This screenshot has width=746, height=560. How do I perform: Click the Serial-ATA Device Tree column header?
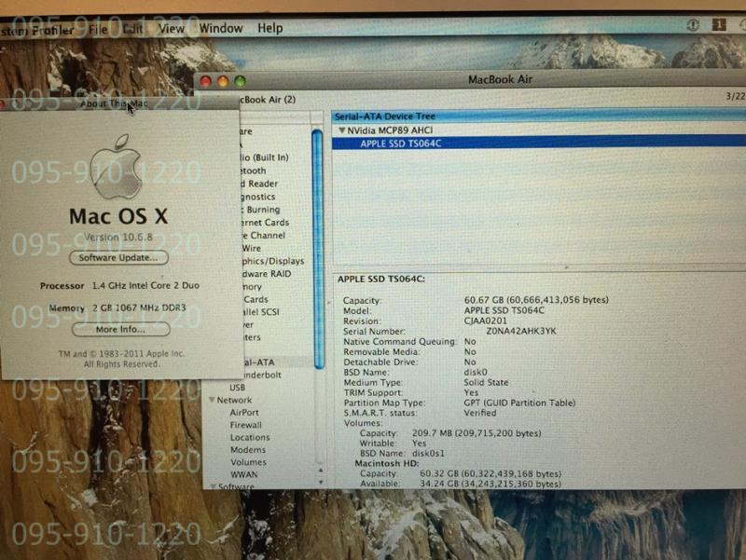coord(539,116)
